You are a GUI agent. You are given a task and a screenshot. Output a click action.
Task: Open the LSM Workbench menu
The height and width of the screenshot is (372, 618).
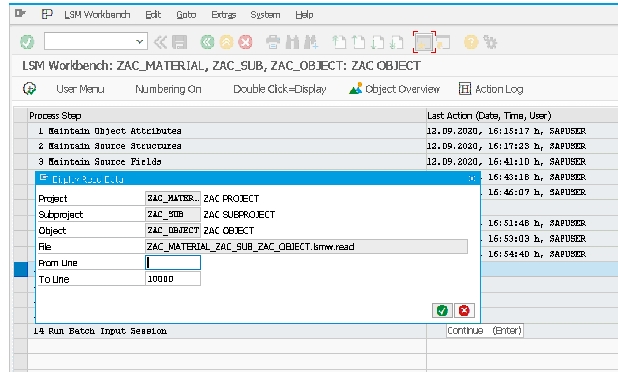97,15
